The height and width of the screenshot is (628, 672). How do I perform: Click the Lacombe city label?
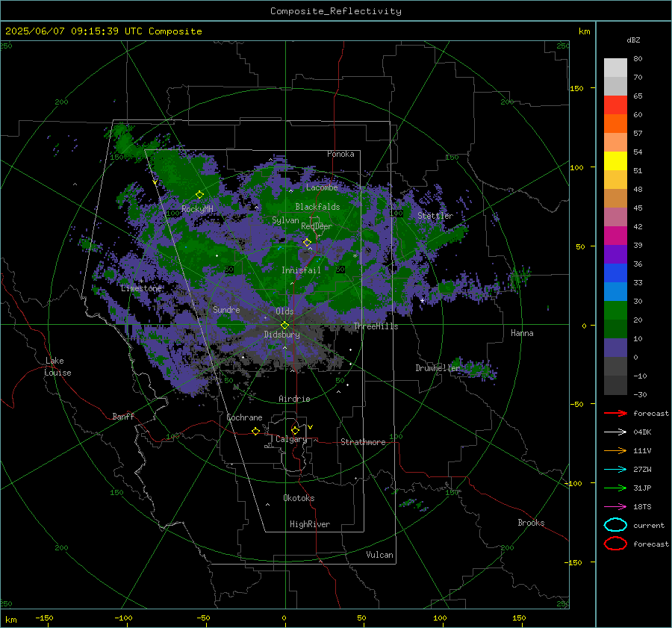coord(322,187)
